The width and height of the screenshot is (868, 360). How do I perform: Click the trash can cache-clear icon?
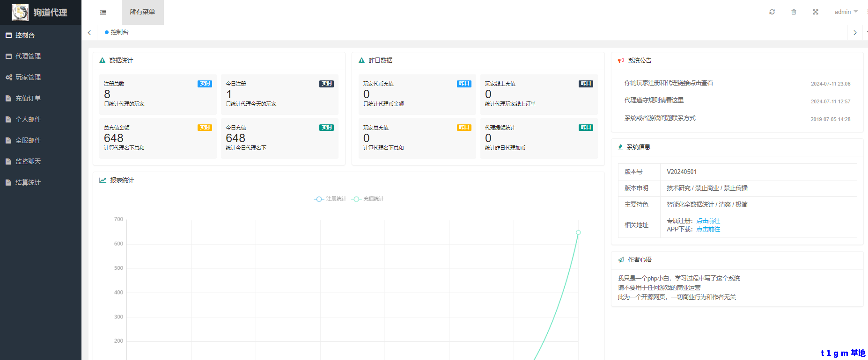tap(794, 12)
